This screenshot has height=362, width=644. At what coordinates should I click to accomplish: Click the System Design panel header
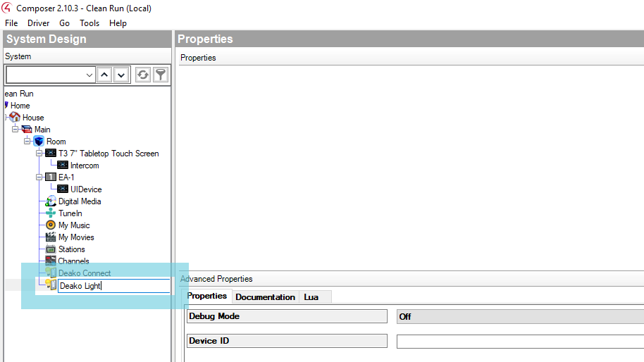pos(87,39)
